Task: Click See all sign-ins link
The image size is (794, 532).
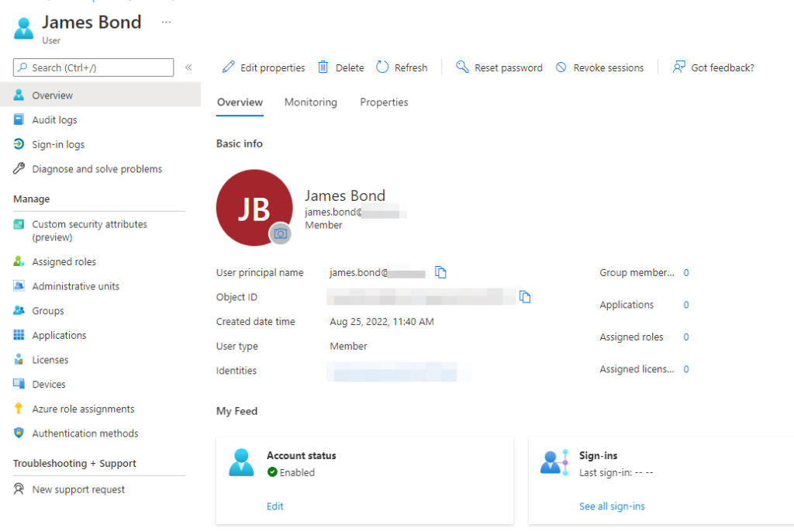Action: pos(612,506)
